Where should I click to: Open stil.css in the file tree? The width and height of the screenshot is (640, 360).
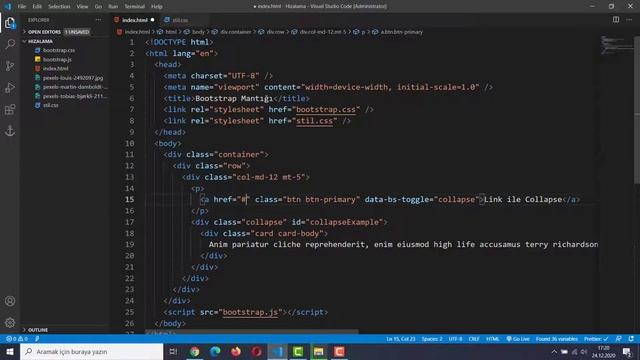tap(51, 105)
